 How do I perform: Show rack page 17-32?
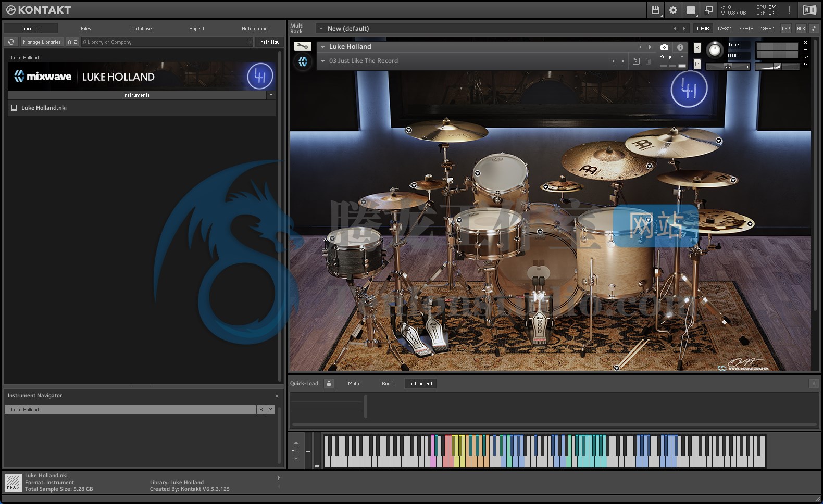coord(724,29)
